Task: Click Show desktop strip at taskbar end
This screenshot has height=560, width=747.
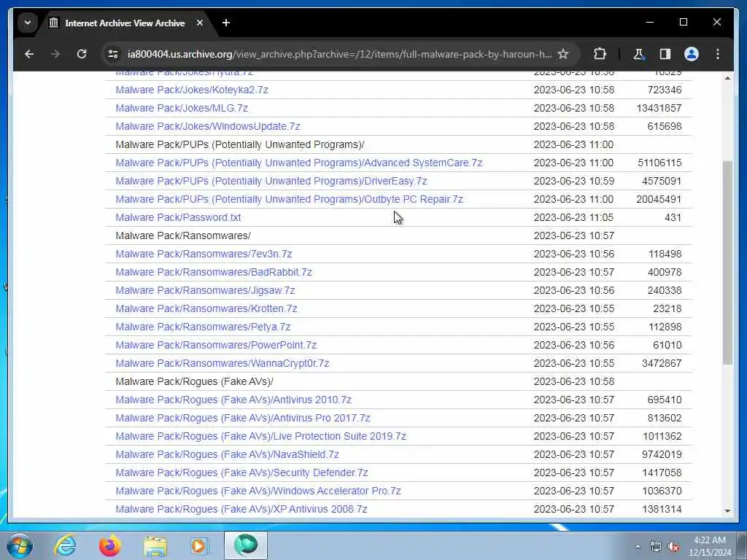Action: tap(743, 545)
